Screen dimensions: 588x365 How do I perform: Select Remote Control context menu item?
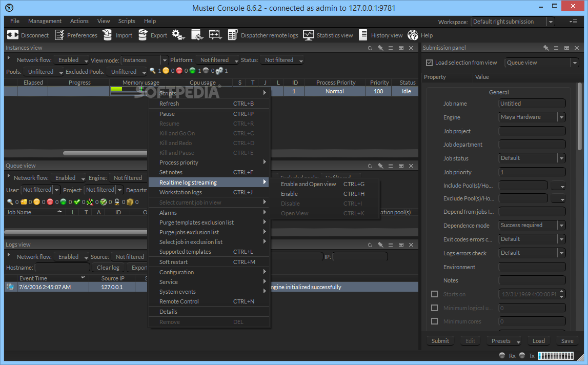pyautogui.click(x=209, y=301)
